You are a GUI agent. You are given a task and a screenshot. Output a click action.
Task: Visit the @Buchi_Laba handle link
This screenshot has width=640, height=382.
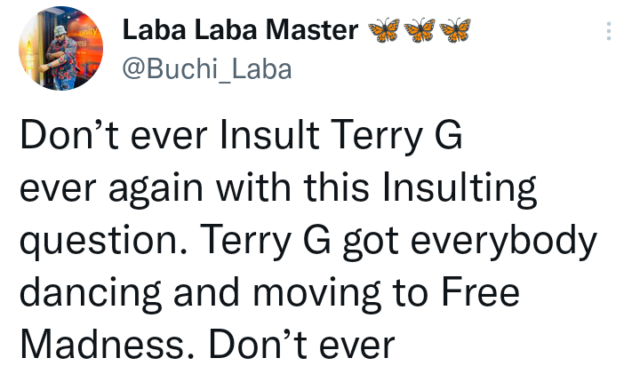207,69
